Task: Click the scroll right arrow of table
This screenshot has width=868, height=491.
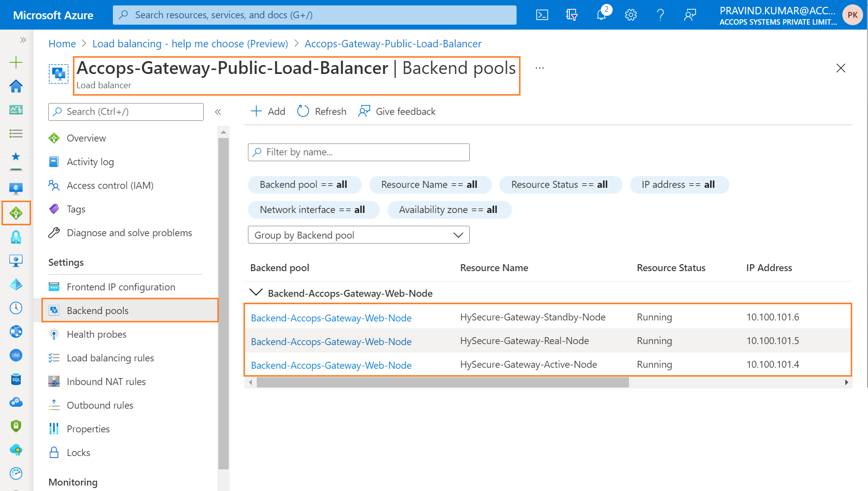Action: pos(846,383)
